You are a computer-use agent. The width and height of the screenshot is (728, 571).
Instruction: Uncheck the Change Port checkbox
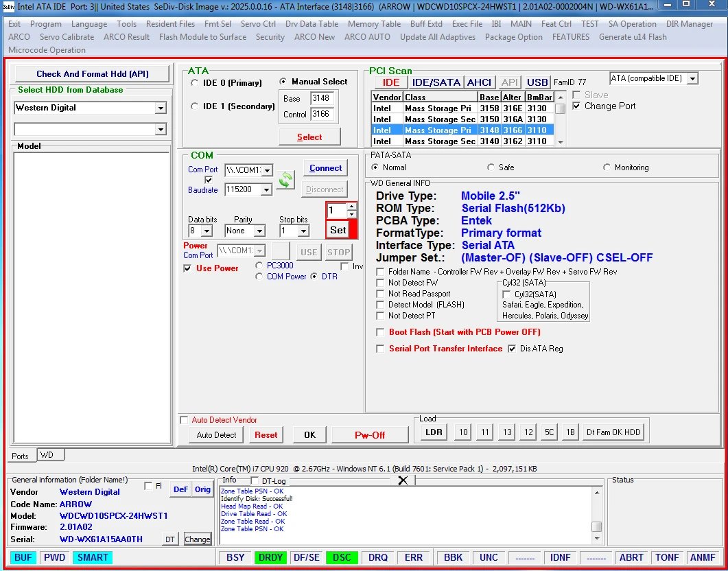tap(576, 106)
